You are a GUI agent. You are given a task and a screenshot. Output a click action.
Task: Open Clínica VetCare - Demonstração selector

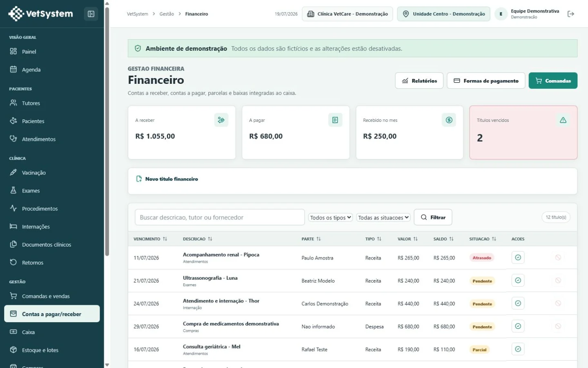[x=347, y=14]
